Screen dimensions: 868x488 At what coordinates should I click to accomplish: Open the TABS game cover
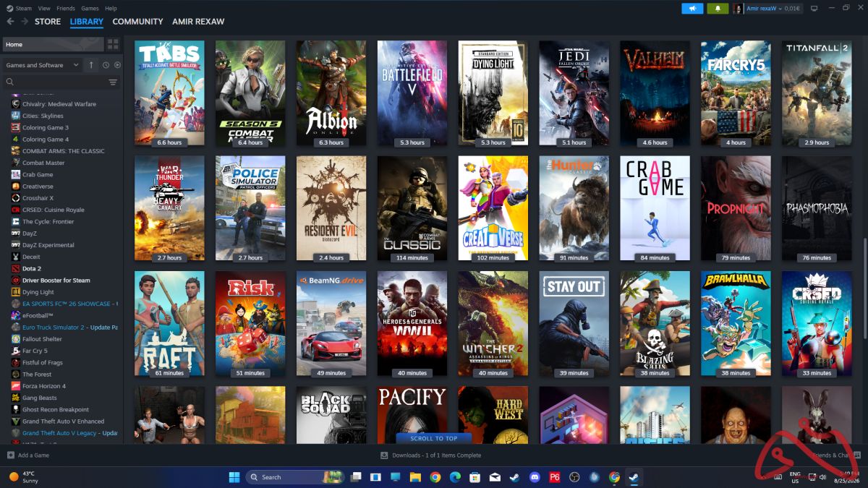tap(169, 93)
